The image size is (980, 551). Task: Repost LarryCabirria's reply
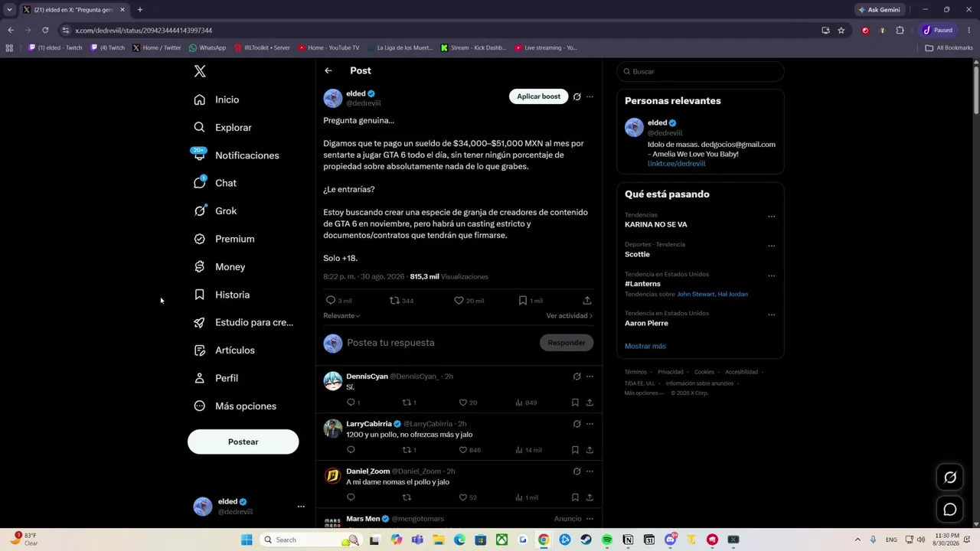407,450
